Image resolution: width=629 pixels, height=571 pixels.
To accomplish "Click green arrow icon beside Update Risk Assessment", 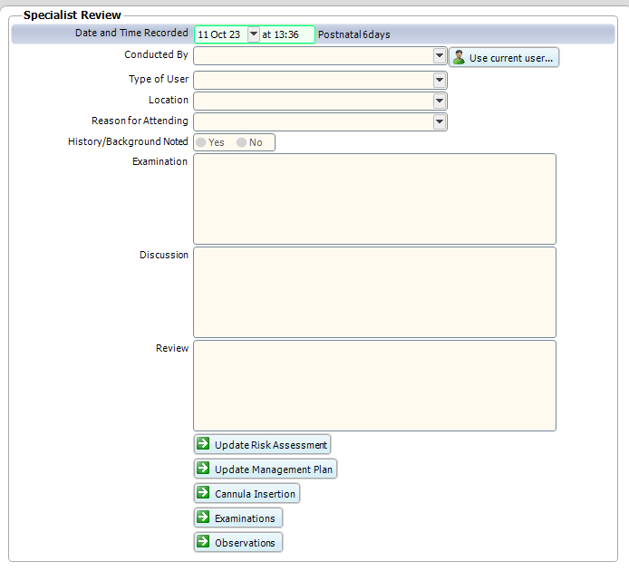I will click(x=203, y=444).
